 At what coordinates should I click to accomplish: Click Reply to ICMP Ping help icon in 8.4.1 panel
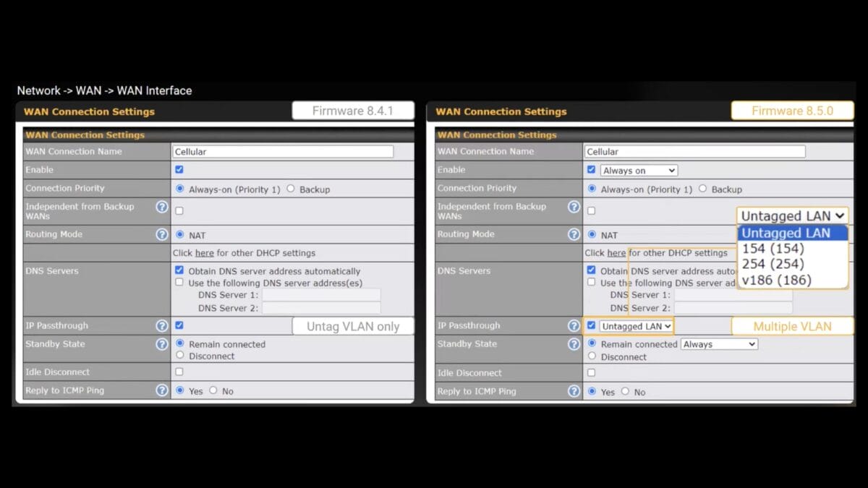162,390
